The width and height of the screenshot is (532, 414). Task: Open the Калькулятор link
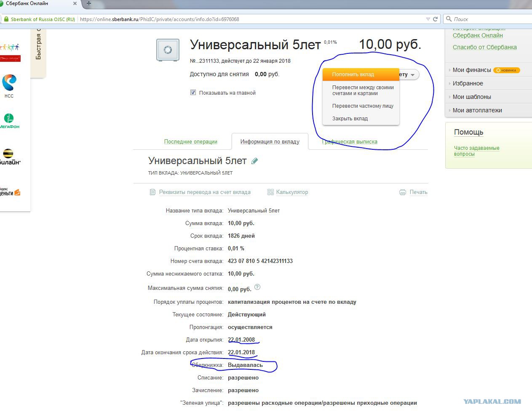(292, 192)
